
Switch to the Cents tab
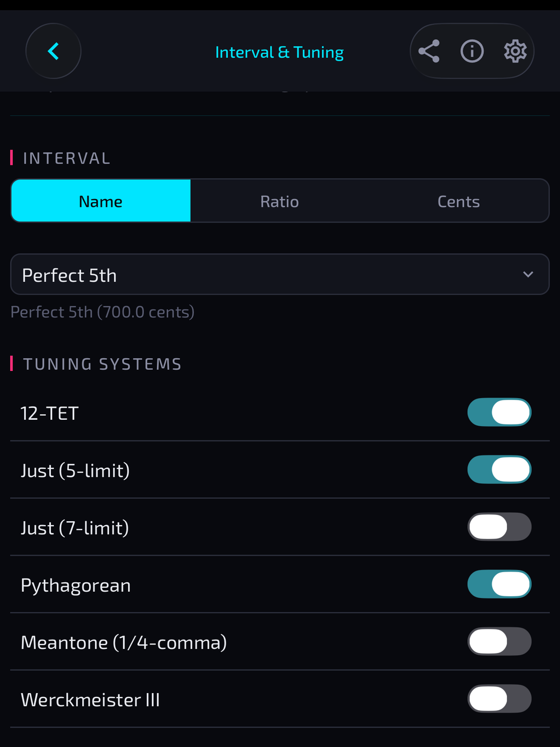pyautogui.click(x=458, y=201)
